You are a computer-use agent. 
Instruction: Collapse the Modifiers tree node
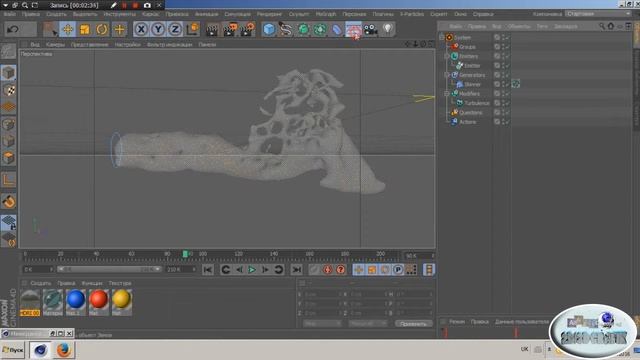coord(447,93)
